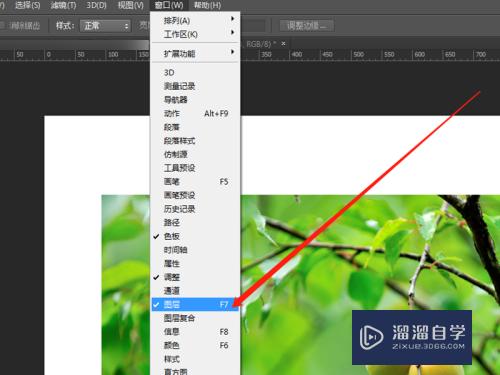Image resolution: width=500 pixels, height=375 pixels.
Task: Select the 时间轴 menu entry
Action: [x=195, y=250]
